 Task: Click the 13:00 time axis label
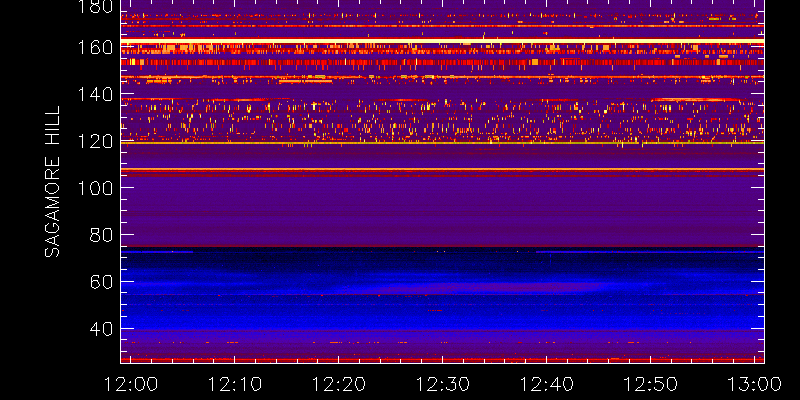click(755, 384)
